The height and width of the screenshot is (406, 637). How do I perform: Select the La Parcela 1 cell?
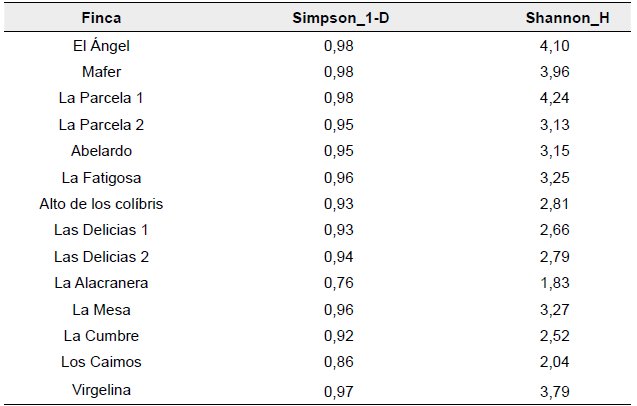tap(101, 98)
